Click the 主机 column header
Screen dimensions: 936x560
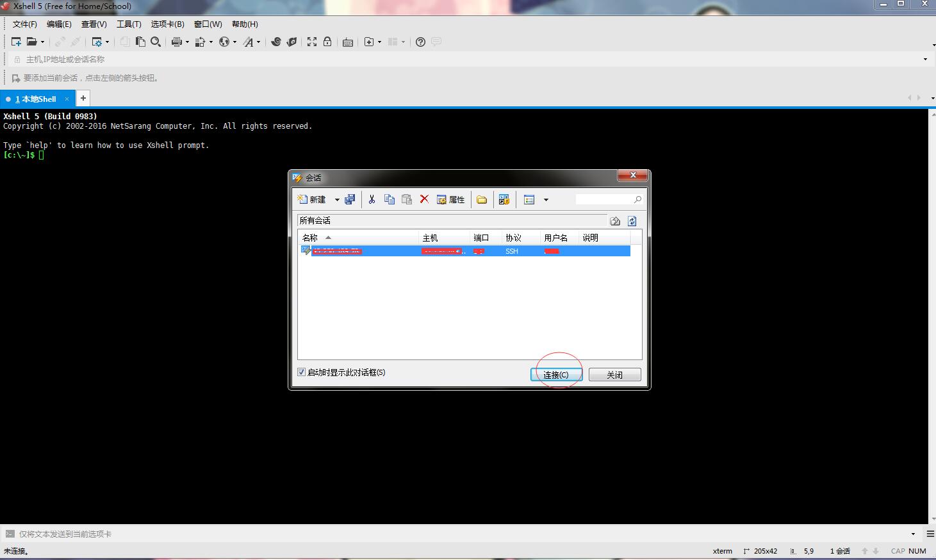444,238
